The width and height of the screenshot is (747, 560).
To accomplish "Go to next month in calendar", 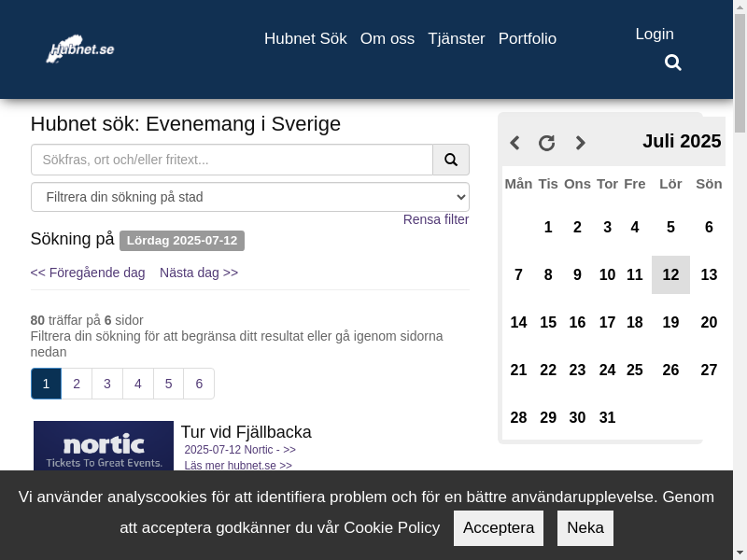I will [580, 143].
